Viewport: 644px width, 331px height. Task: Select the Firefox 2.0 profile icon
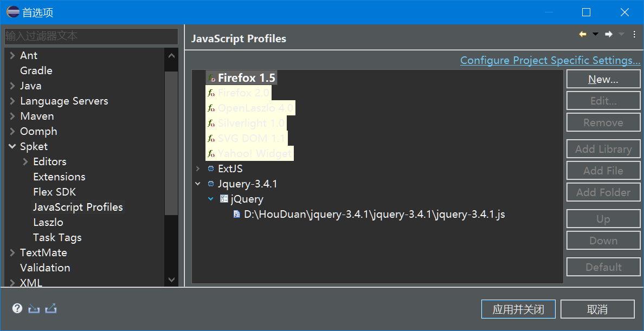pyautogui.click(x=211, y=93)
